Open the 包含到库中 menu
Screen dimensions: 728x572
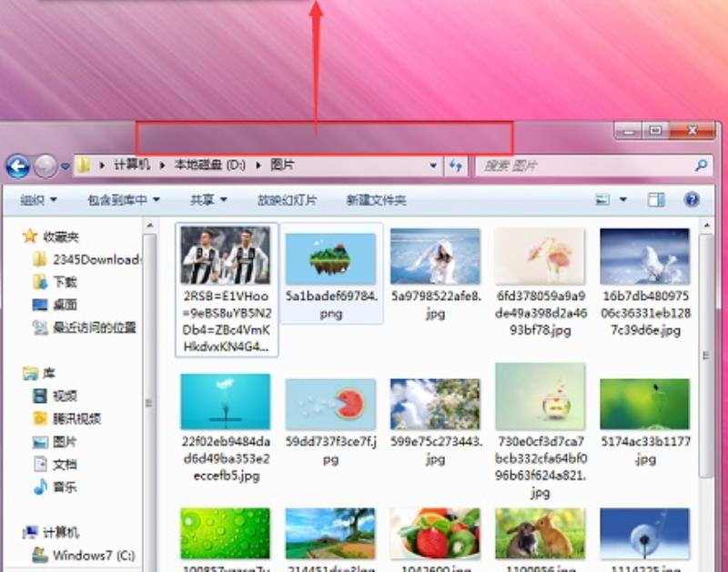pyautogui.click(x=124, y=200)
